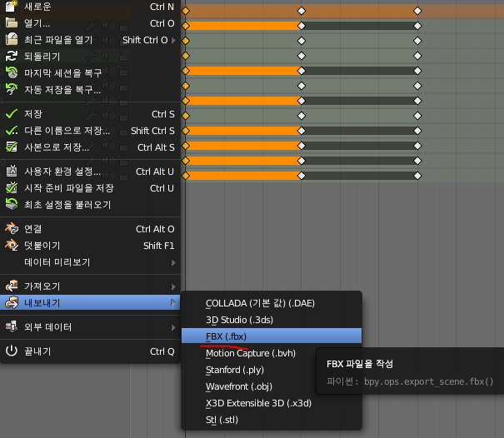The height and width of the screenshot is (438, 504).
Task: Select 연결 menu entry
Action: [x=90, y=229]
